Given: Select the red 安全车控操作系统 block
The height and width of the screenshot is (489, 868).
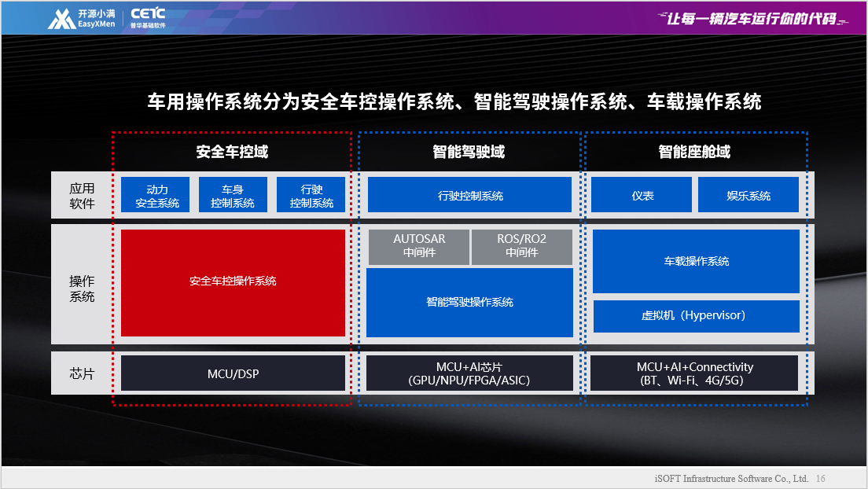Looking at the screenshot, I should pyautogui.click(x=233, y=283).
